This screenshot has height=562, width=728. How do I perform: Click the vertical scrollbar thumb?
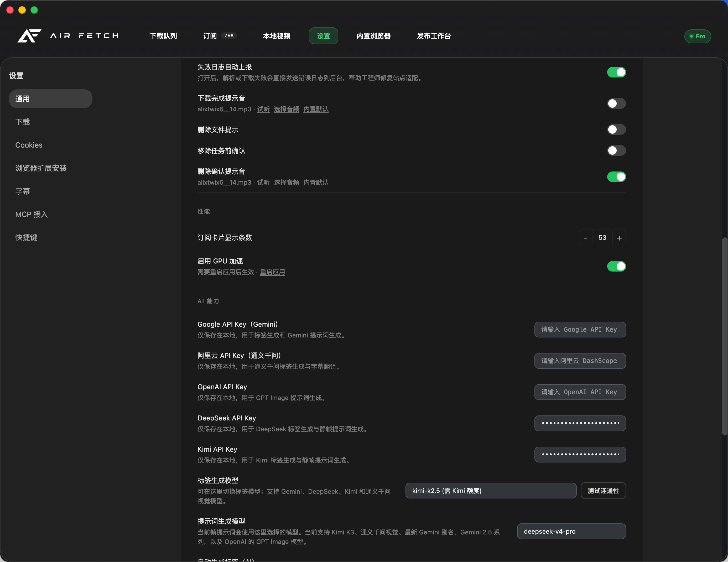[x=724, y=336]
